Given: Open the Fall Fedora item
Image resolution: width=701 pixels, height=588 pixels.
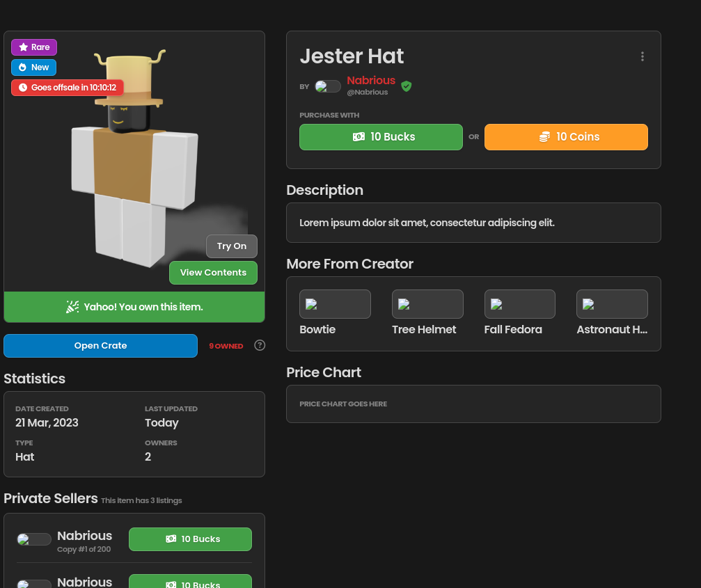Looking at the screenshot, I should pyautogui.click(x=519, y=304).
